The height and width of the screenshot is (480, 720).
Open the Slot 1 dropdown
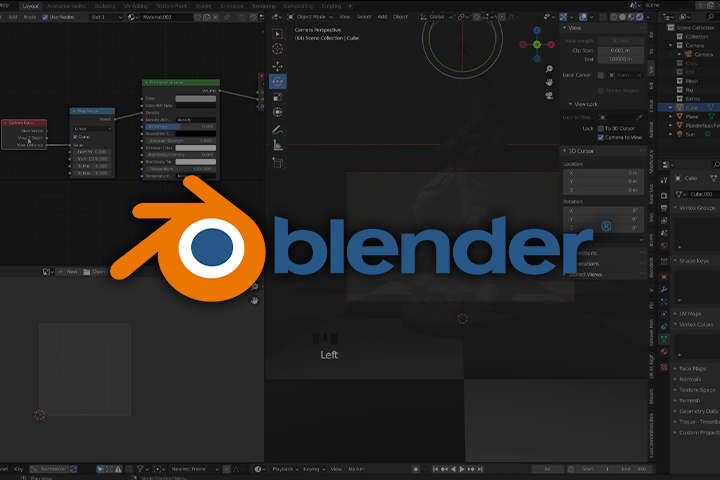(106, 17)
